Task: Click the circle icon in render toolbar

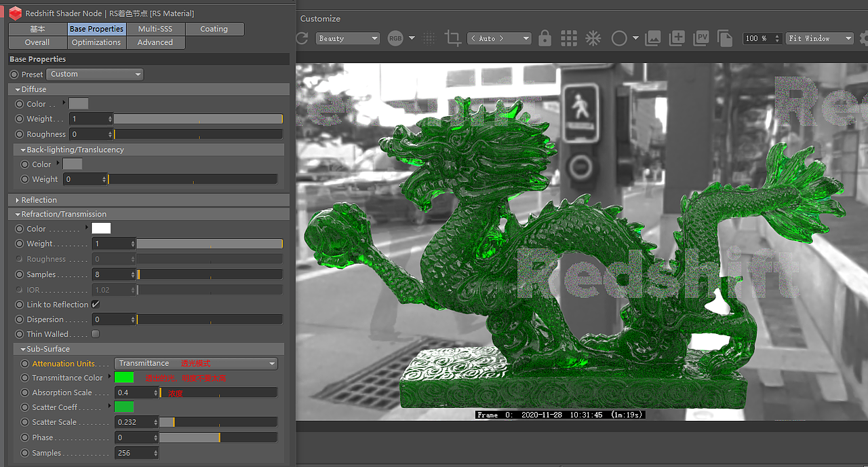Action: click(x=618, y=39)
